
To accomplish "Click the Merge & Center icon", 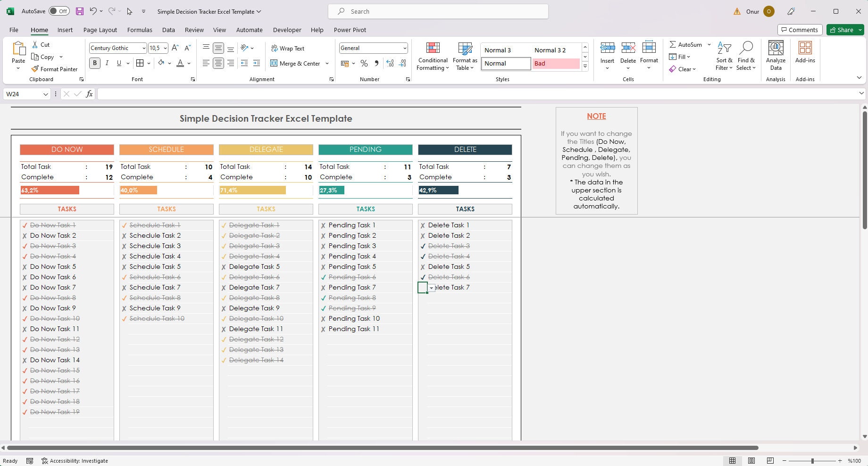I will (x=275, y=63).
